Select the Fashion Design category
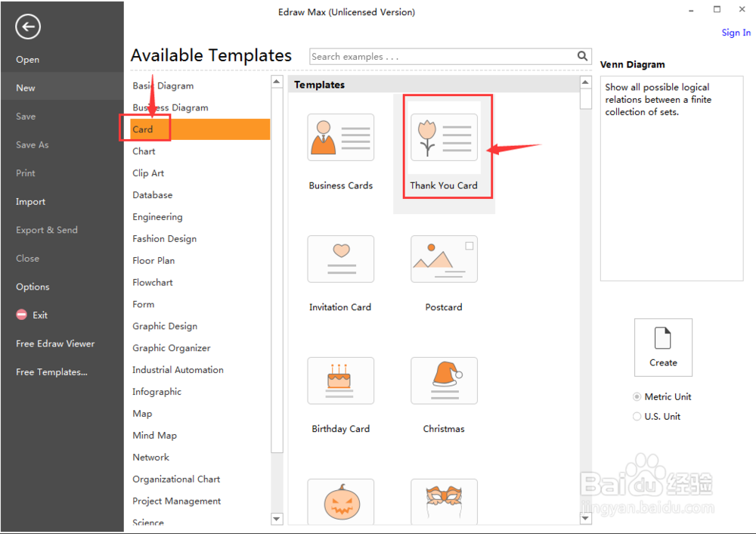Screen dimensions: 756x534 (x=165, y=238)
